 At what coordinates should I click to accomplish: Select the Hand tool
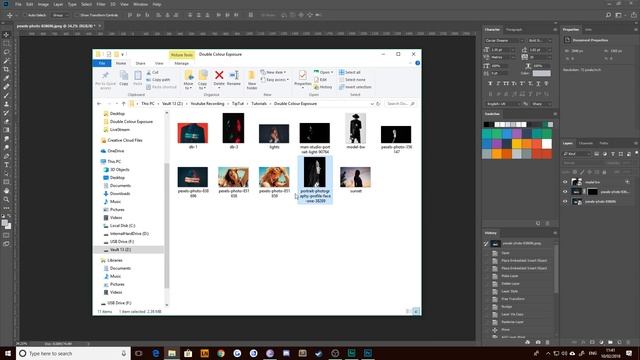[x=6, y=191]
